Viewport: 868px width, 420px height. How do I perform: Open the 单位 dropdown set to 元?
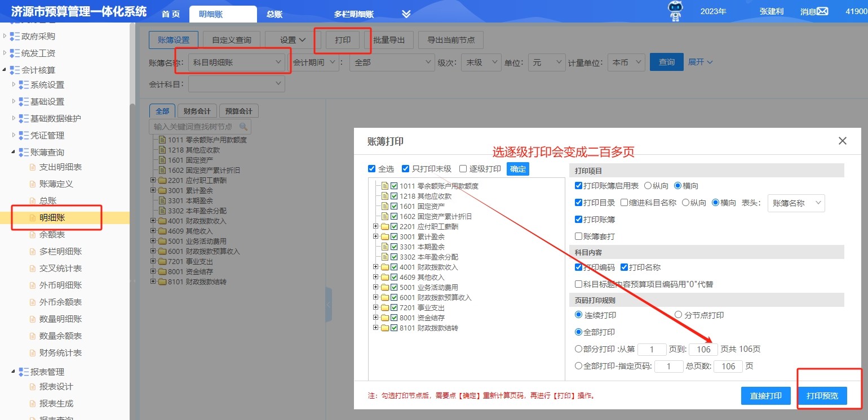tap(547, 62)
